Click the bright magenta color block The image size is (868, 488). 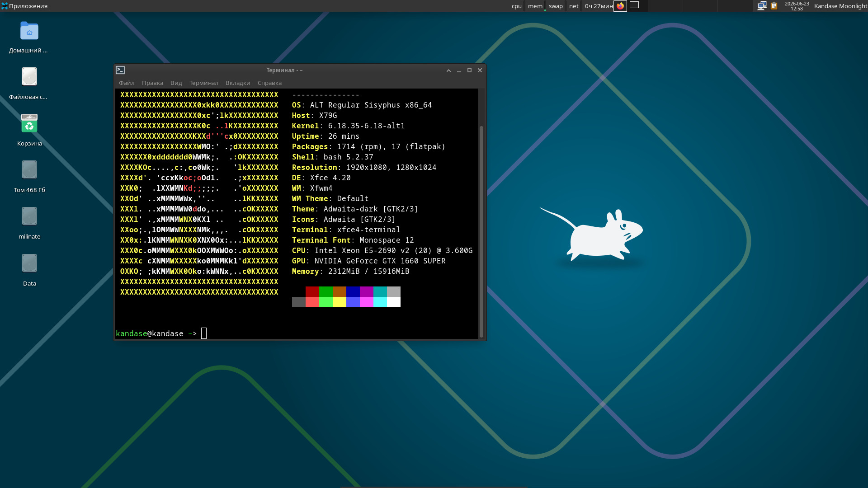pyautogui.click(x=367, y=302)
